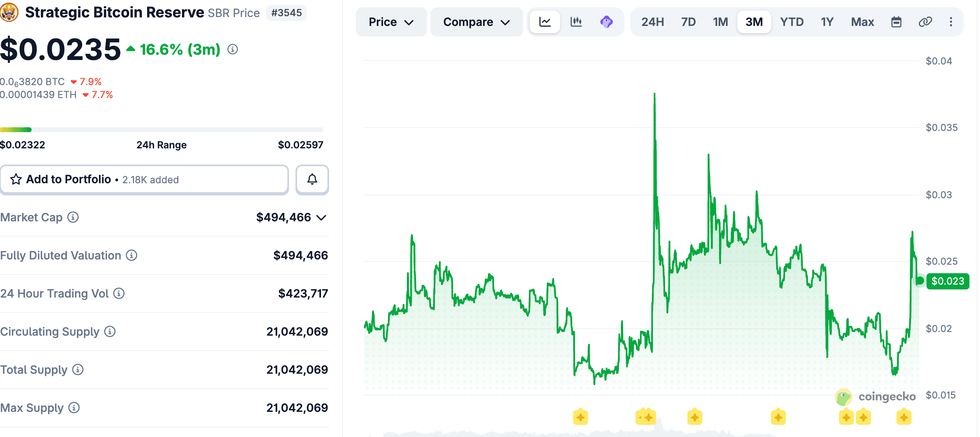Viewport: 980px width, 437px height.
Task: Click the $0.0235 current price
Action: pos(60,49)
